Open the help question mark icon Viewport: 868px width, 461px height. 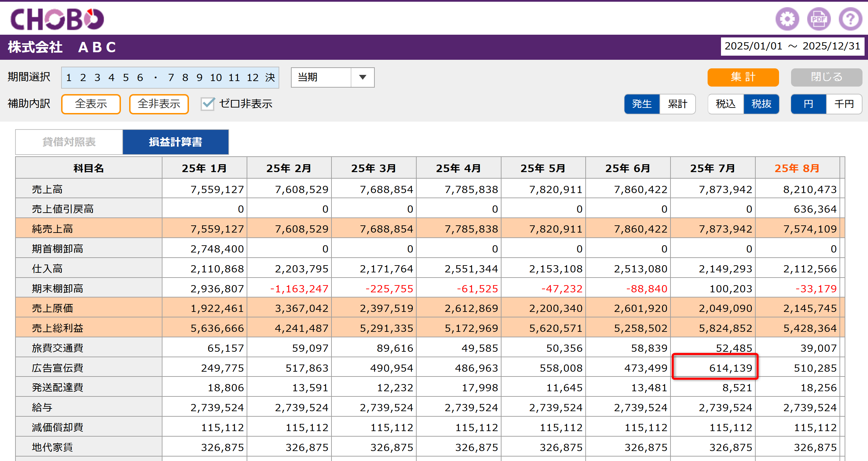coord(850,19)
